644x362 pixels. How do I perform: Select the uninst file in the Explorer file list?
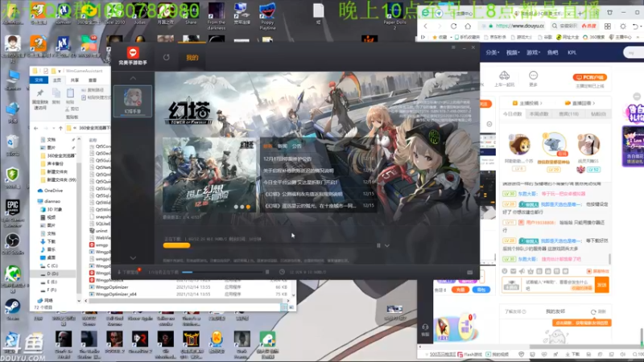(98, 231)
